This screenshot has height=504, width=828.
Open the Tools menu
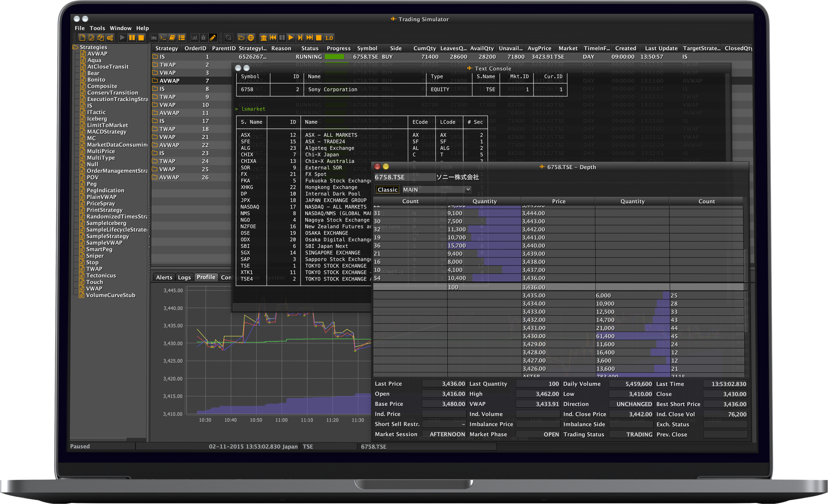point(97,28)
